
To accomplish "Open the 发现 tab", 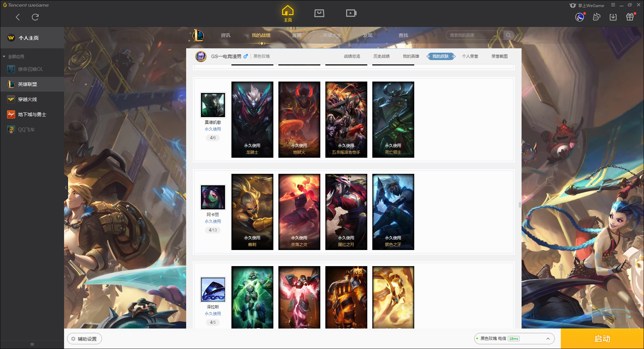I will click(x=368, y=35).
